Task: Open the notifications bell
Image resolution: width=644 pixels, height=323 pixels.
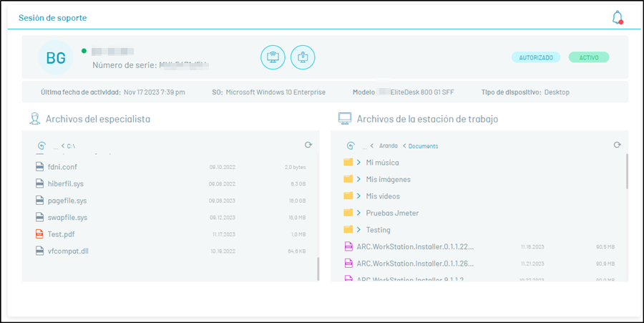Action: point(618,18)
